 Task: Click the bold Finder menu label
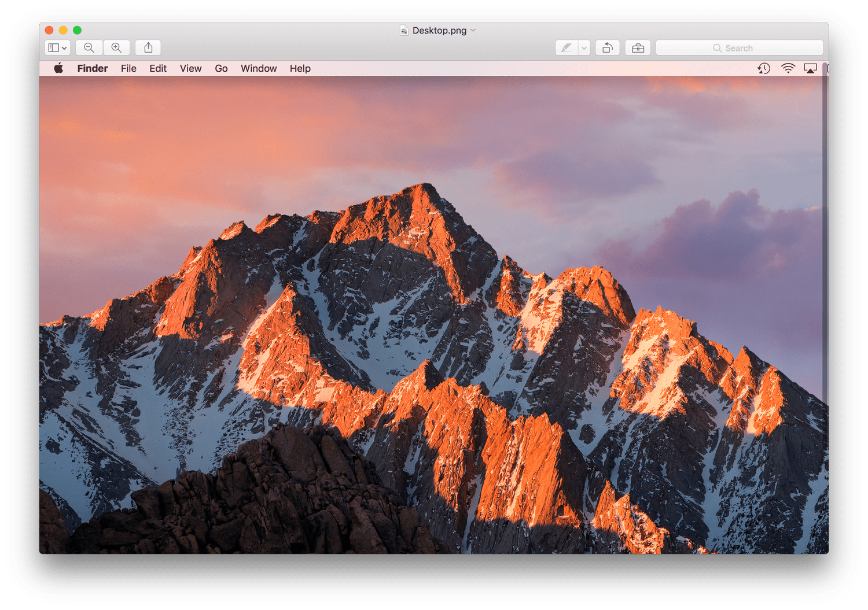pos(93,68)
